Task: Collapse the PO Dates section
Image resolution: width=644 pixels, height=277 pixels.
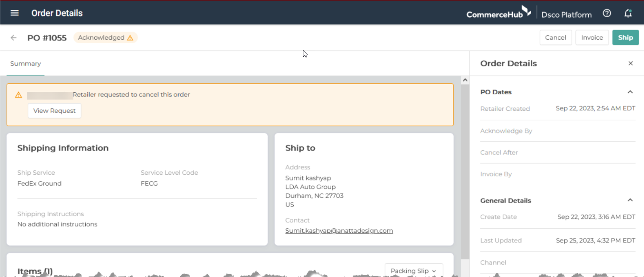Action: (630, 92)
